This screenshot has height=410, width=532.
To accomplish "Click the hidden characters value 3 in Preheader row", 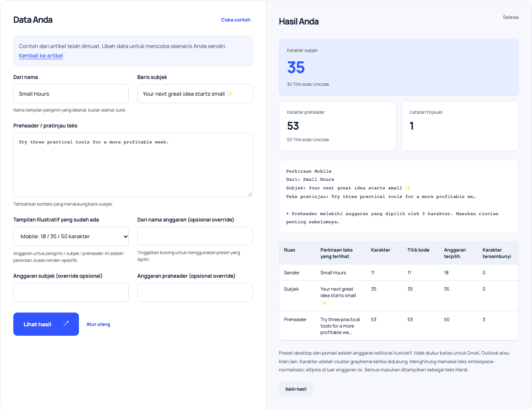I will click(x=484, y=319).
